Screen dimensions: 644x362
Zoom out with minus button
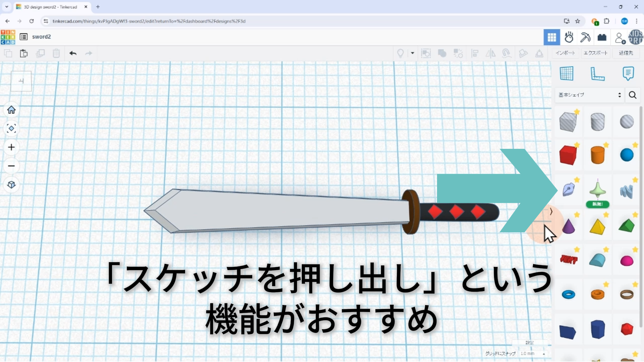click(x=11, y=166)
